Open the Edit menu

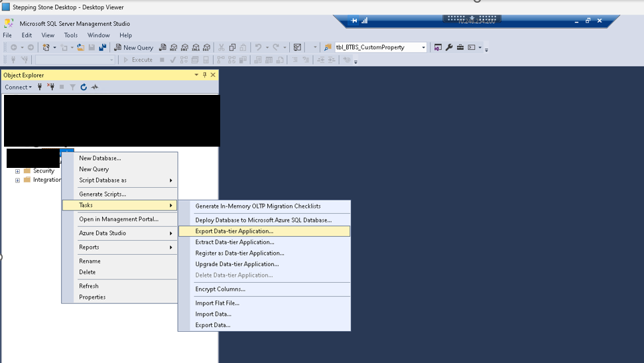tap(27, 35)
